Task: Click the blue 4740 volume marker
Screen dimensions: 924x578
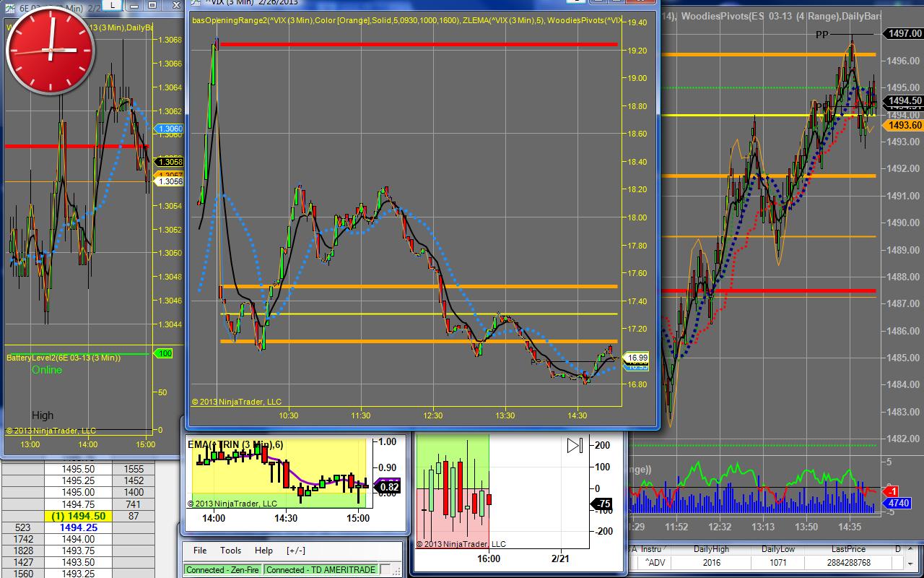Action: pos(898,503)
